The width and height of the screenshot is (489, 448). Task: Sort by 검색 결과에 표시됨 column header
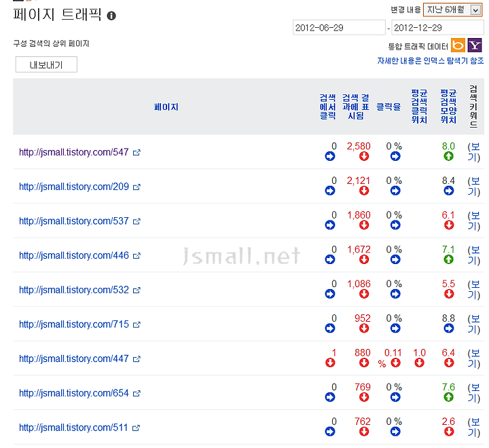click(x=356, y=107)
